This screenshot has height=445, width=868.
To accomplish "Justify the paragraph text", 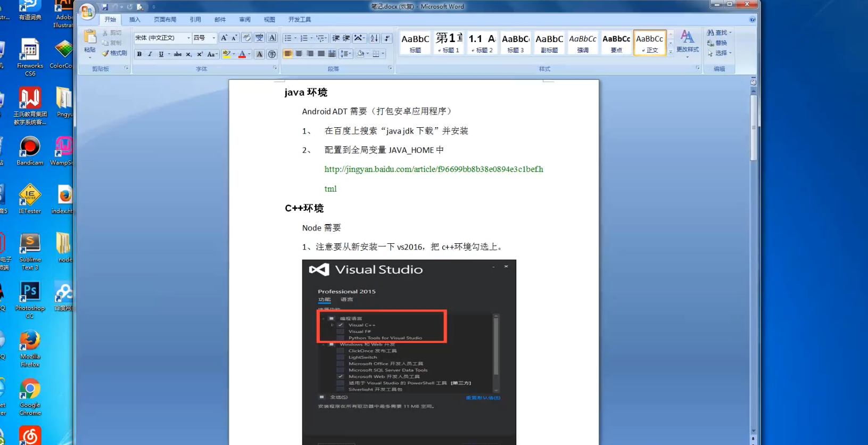I will click(321, 54).
